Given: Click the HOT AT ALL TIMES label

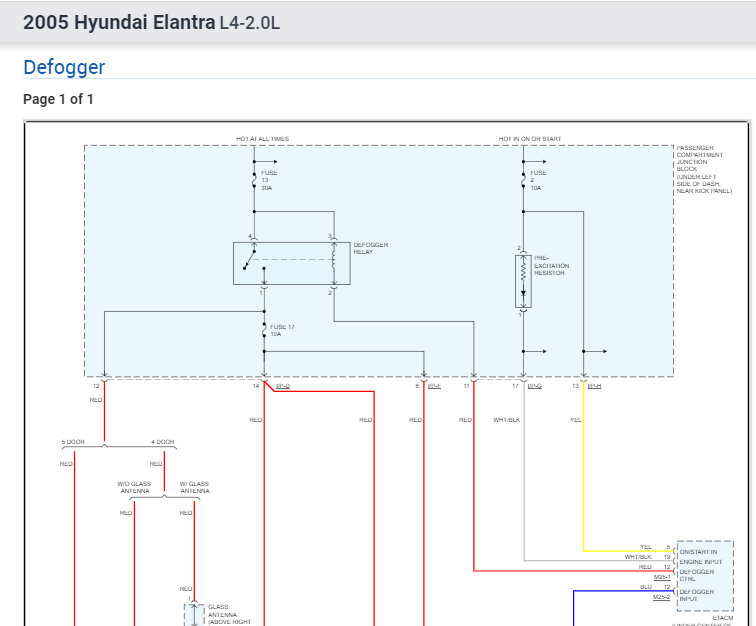Looking at the screenshot, I should click(x=262, y=139).
